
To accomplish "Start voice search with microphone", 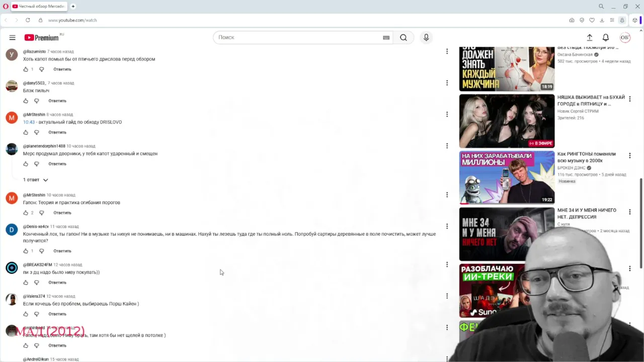I will click(x=426, y=37).
